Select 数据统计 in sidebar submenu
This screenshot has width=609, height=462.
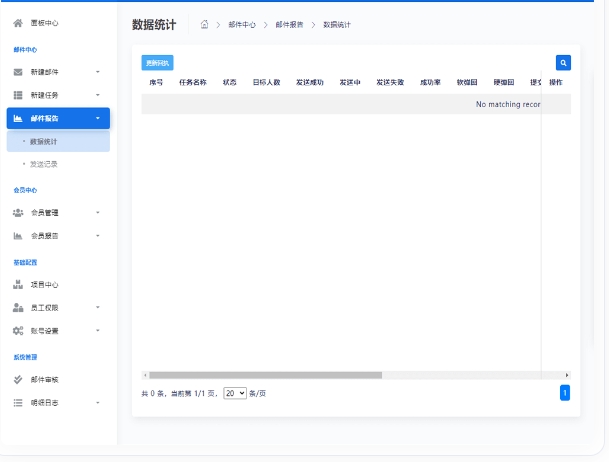58,141
